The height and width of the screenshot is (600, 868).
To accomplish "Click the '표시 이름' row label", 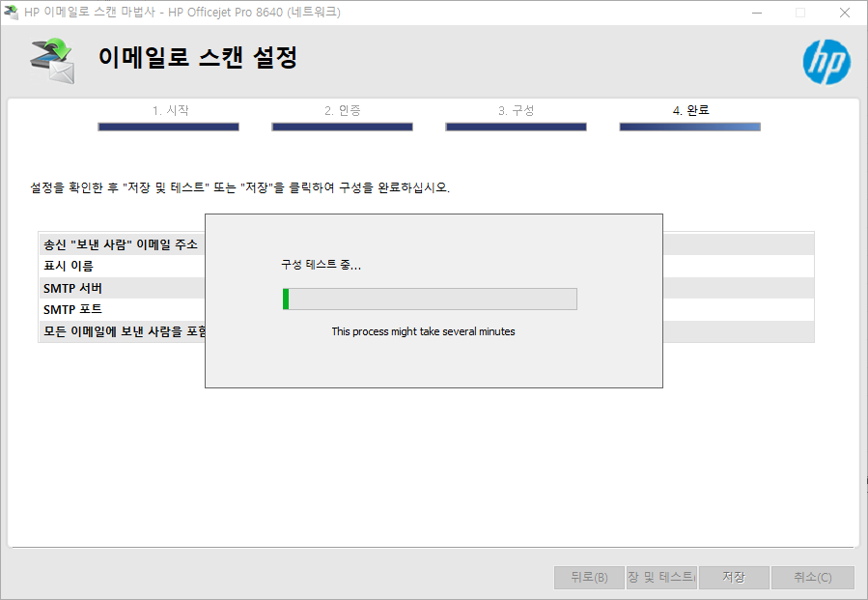I will [69, 266].
